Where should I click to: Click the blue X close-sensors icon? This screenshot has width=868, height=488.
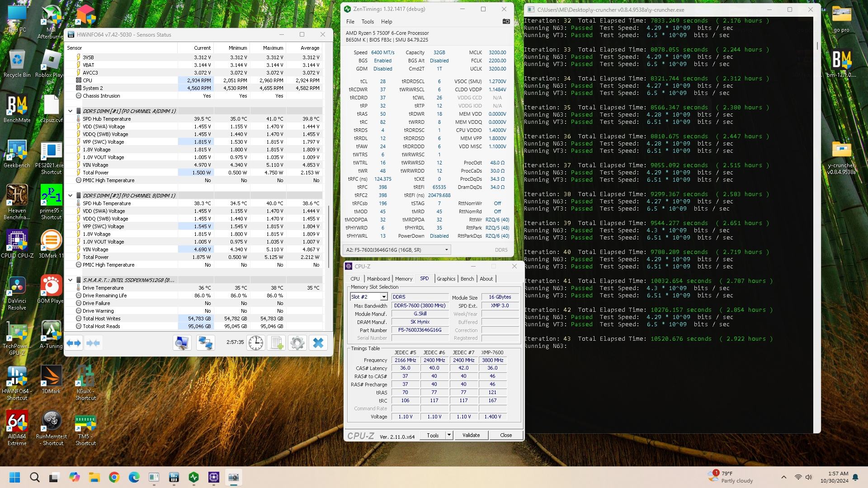coord(318,343)
